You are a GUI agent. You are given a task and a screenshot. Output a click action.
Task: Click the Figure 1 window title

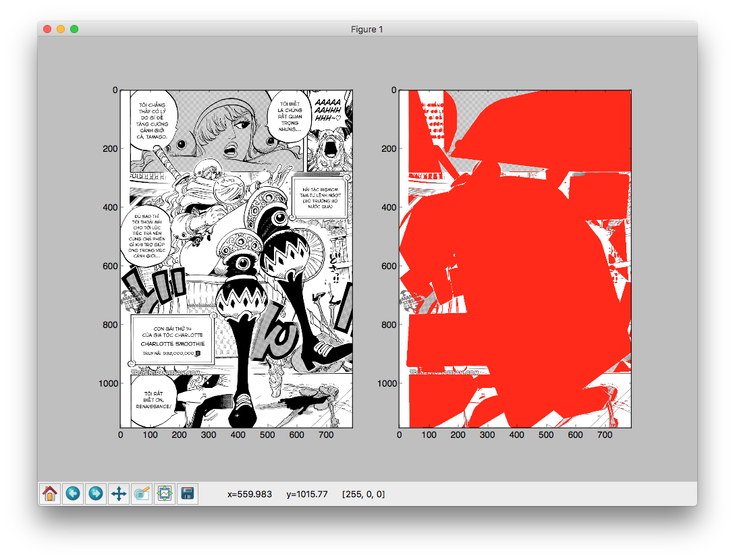click(367, 29)
